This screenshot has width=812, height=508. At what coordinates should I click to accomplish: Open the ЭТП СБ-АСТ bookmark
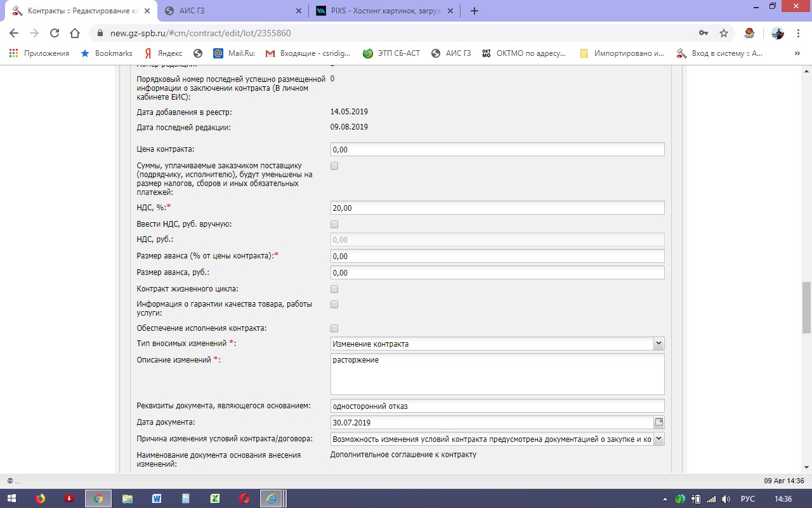(x=391, y=54)
